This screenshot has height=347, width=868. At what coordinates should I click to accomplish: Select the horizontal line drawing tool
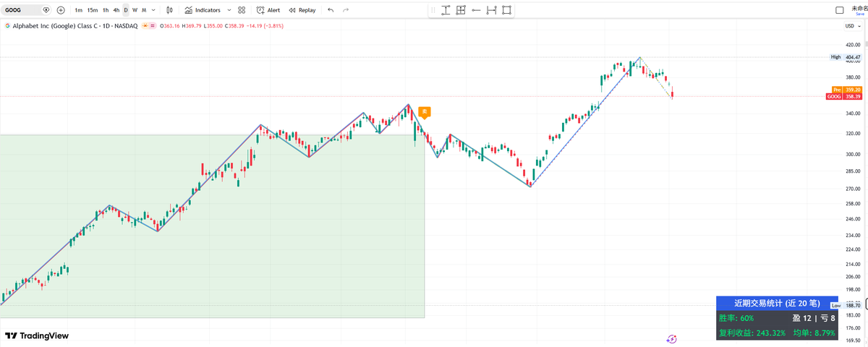click(476, 10)
